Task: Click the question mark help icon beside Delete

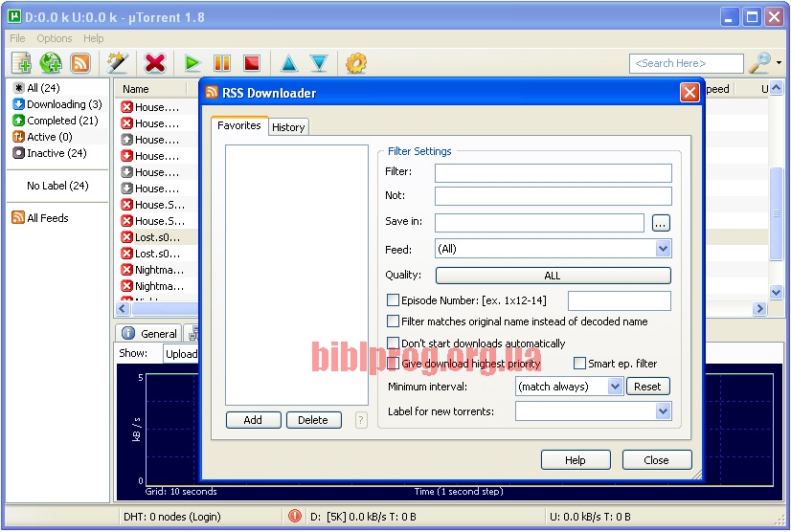Action: coord(361,419)
